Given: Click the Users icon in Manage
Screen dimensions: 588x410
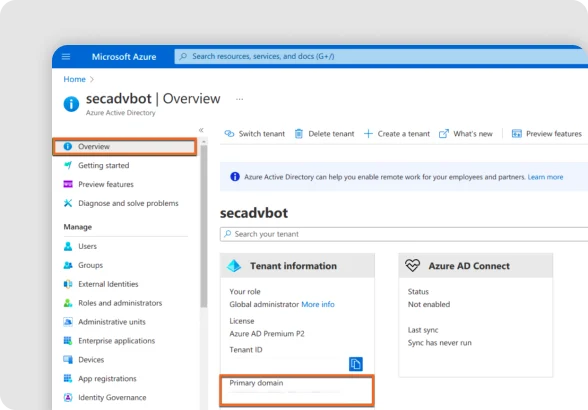Looking at the screenshot, I should point(68,246).
